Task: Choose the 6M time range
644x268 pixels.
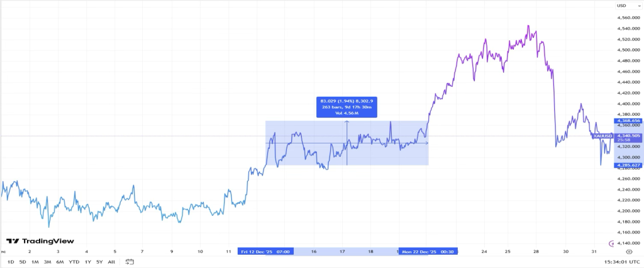Action: click(x=60, y=261)
